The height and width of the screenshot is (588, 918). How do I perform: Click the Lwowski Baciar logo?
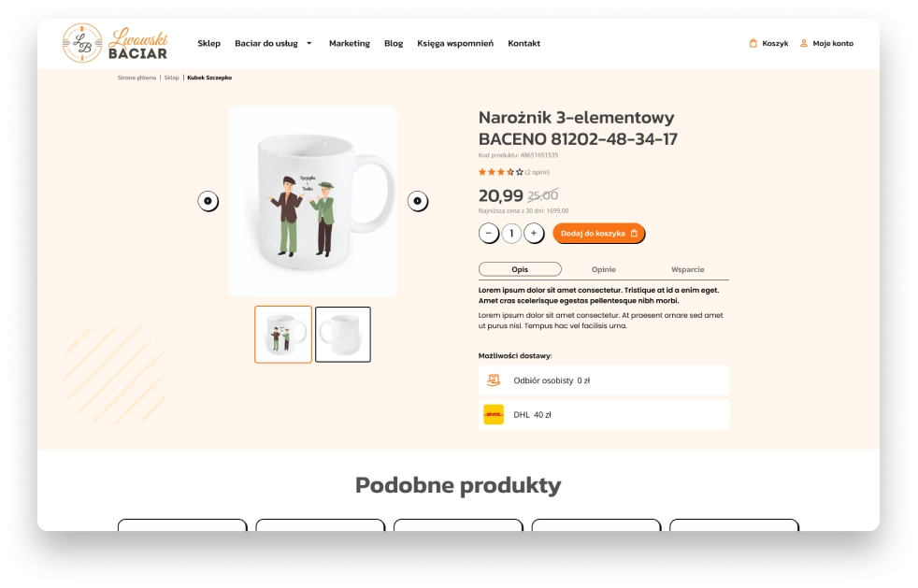(115, 43)
